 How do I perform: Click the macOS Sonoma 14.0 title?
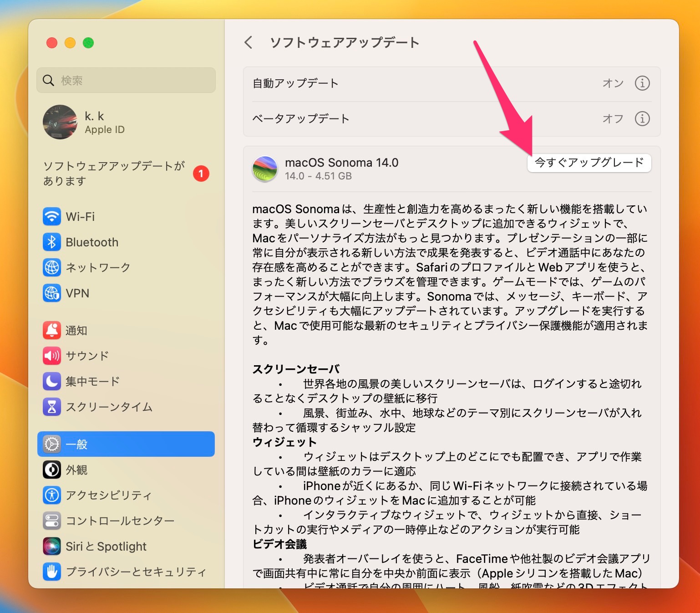[x=342, y=163]
